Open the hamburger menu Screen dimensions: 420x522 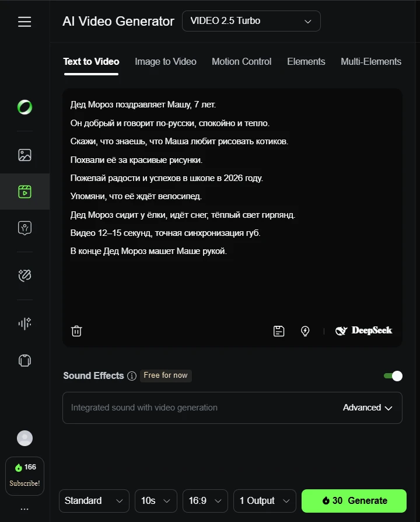[24, 22]
